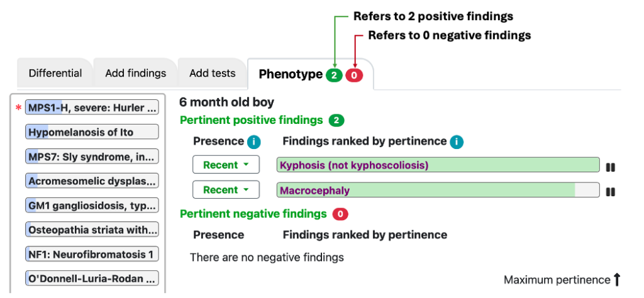Image resolution: width=644 pixels, height=298 pixels.
Task: Click the pause icon next to Kyphosis
Action: click(x=610, y=167)
